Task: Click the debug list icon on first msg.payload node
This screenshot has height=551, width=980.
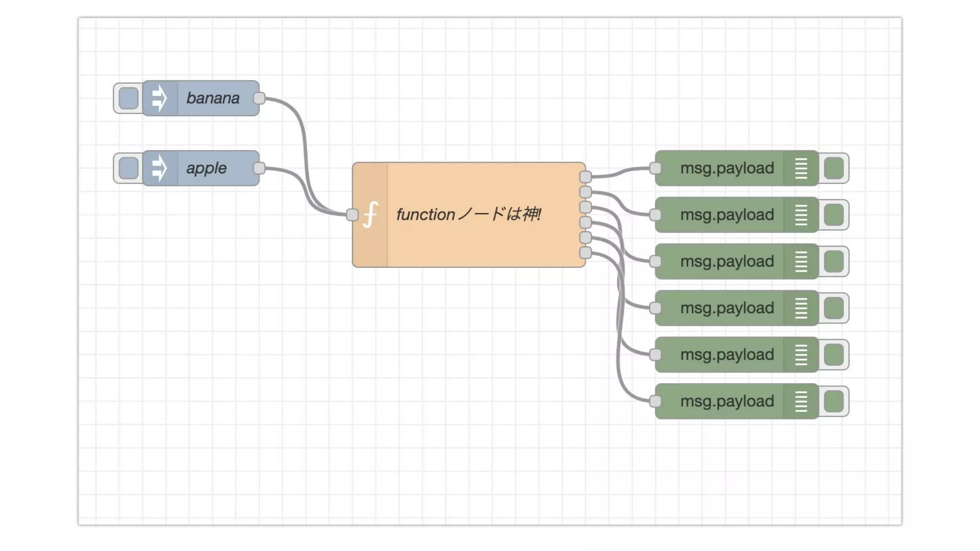Action: pos(801,168)
